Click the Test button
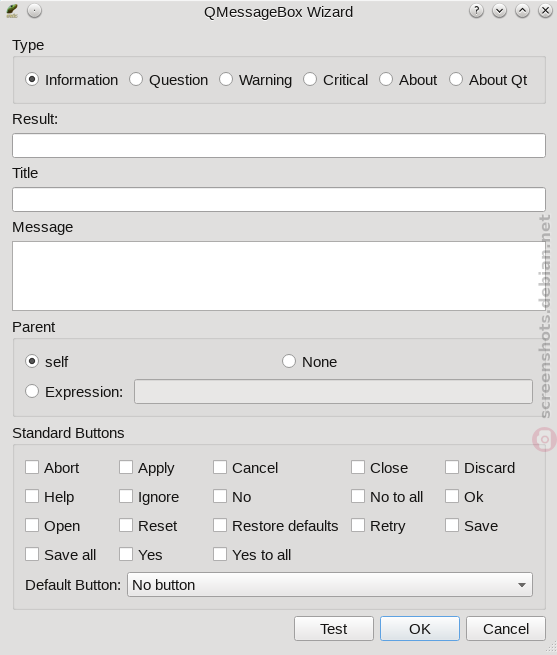Screen dimensions: 557x655 coord(333,628)
